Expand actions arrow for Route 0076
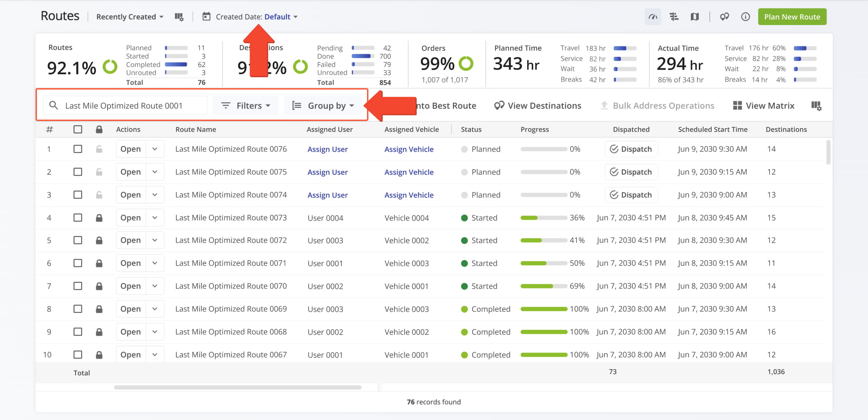868x420 pixels. point(155,149)
